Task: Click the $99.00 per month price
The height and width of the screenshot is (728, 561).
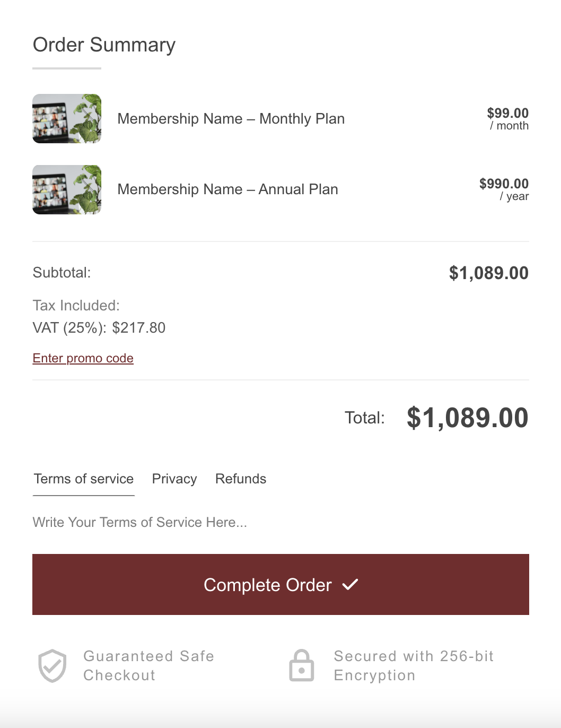Action: [x=508, y=119]
